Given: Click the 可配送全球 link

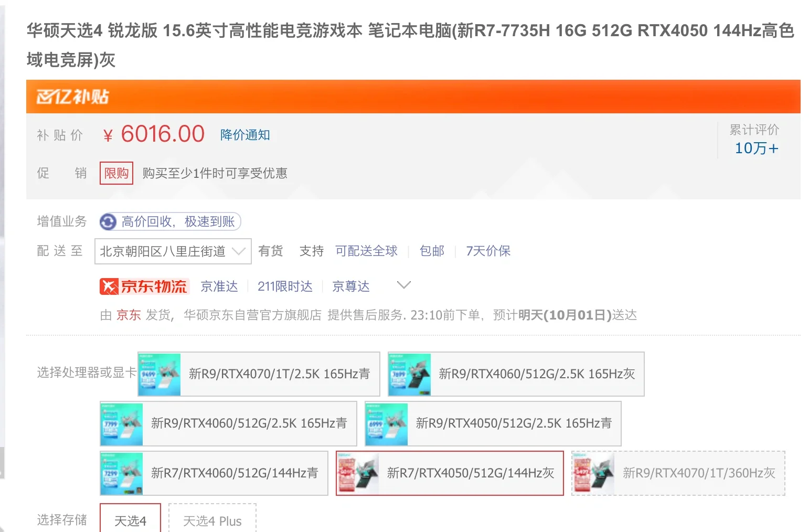Looking at the screenshot, I should click(x=366, y=251).
